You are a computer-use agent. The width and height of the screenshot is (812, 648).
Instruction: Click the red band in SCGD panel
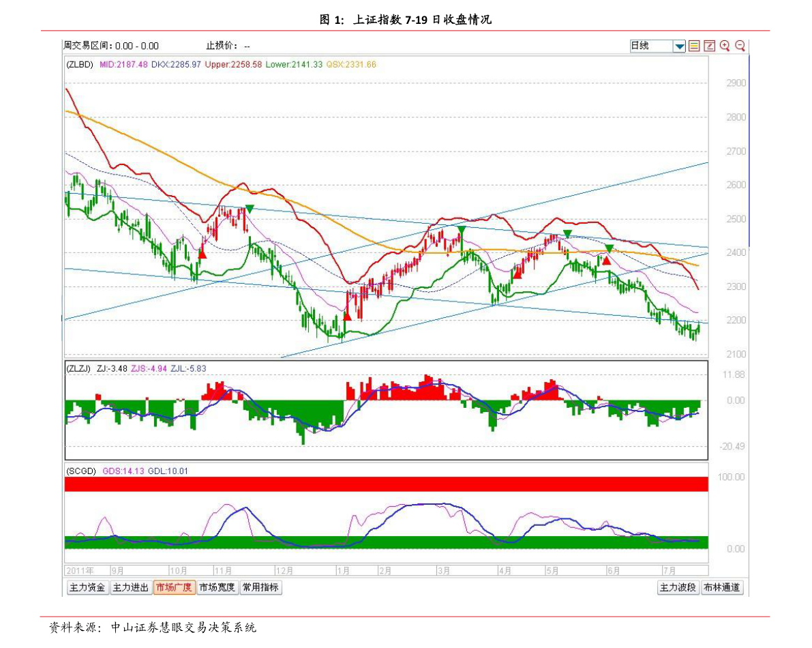[386, 484]
